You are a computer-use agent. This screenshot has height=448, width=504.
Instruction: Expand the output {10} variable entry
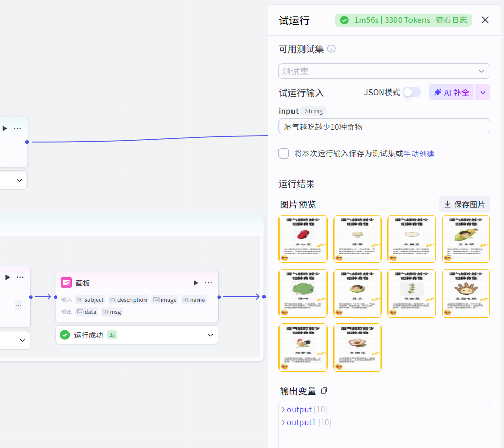[283, 409]
